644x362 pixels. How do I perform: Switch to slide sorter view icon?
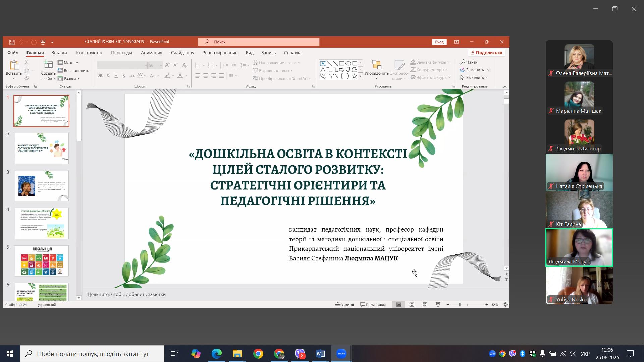(x=412, y=305)
